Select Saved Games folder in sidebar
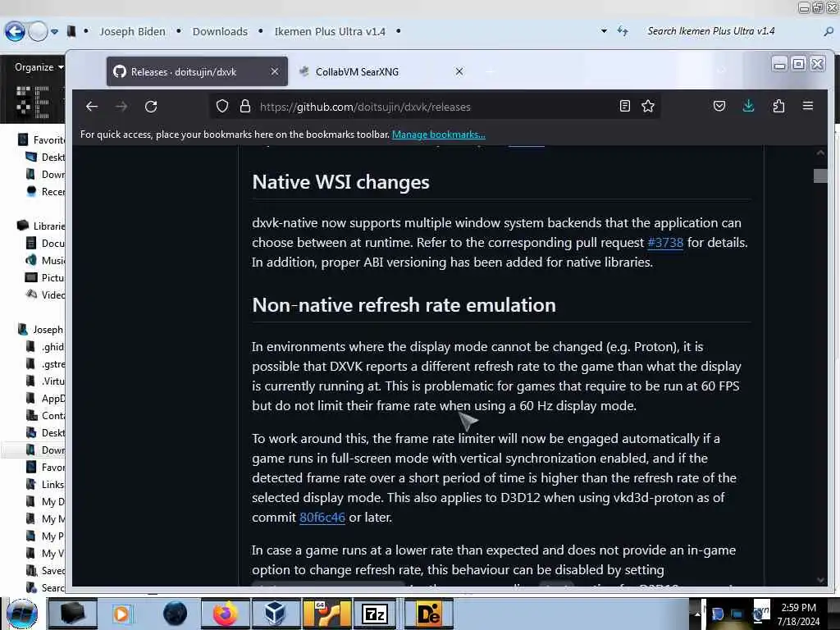This screenshot has width=840, height=630. [46, 571]
